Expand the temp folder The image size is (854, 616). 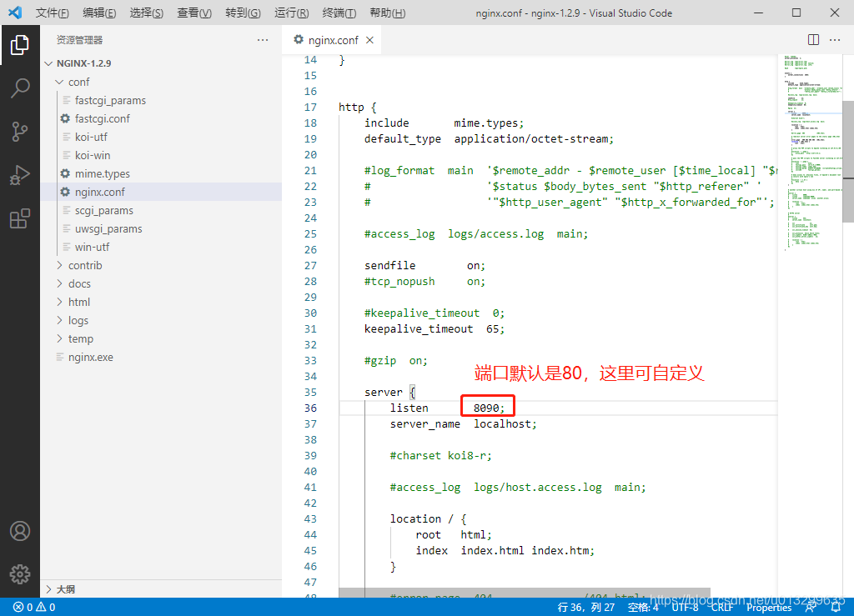[59, 339]
